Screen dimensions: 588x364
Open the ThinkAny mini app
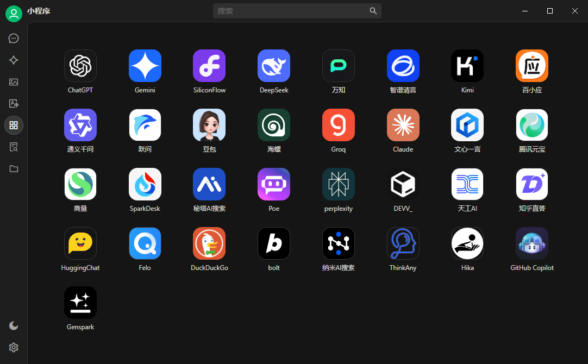point(403,244)
